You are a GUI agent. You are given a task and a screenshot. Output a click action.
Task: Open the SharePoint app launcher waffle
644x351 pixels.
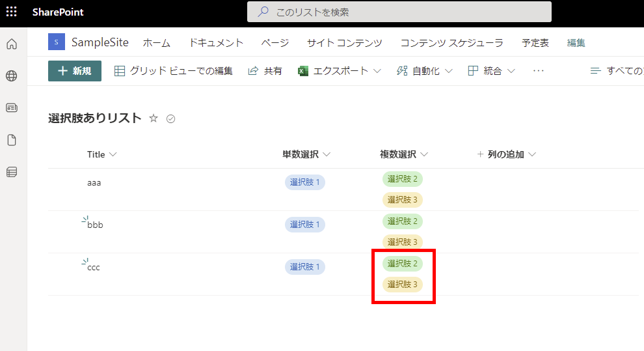(x=12, y=12)
